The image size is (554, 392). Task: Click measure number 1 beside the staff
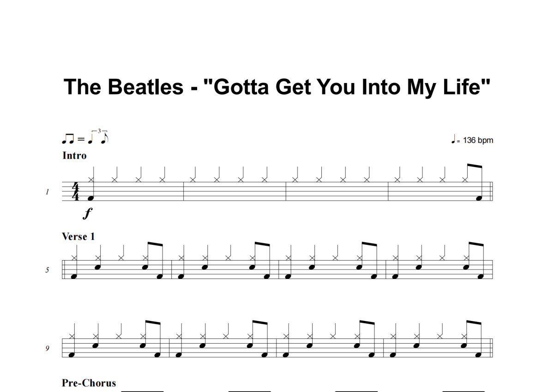coord(47,191)
